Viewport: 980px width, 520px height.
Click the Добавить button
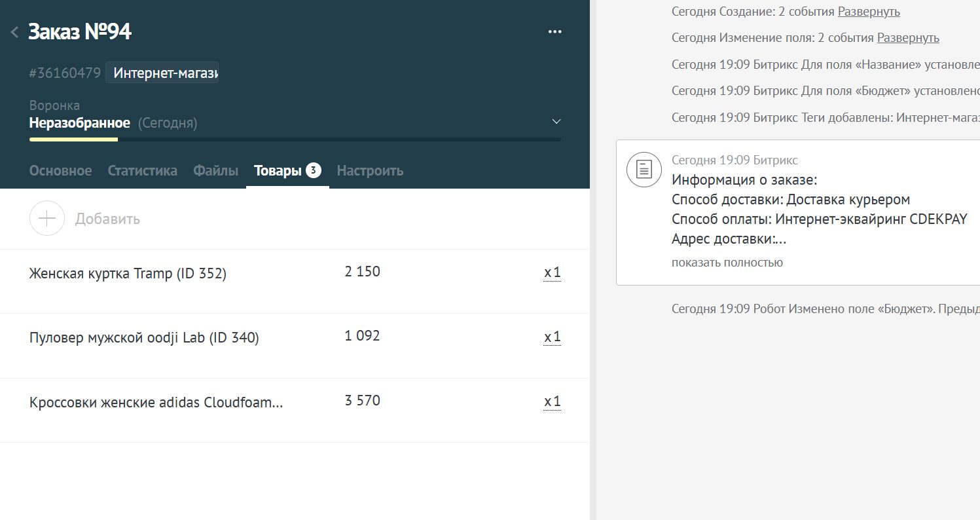[x=107, y=218]
